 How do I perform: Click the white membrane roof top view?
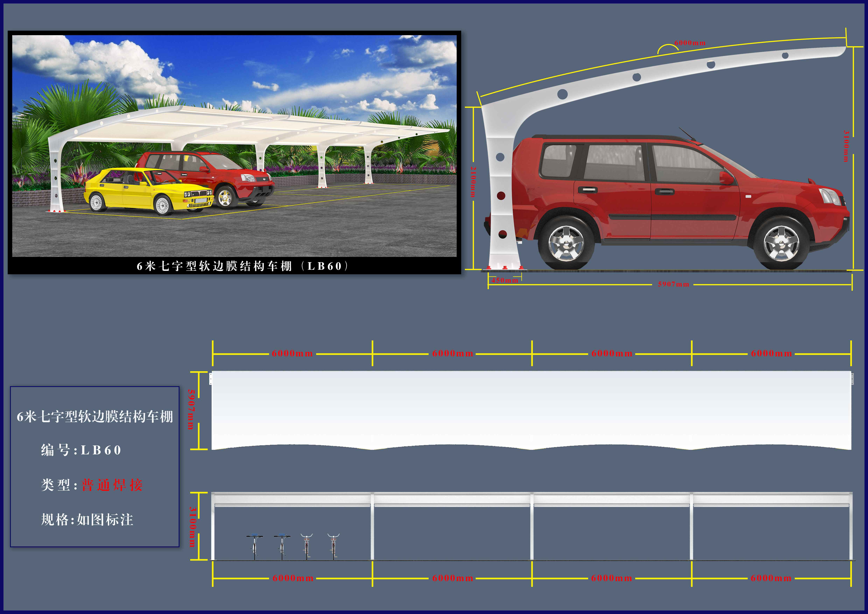(529, 408)
